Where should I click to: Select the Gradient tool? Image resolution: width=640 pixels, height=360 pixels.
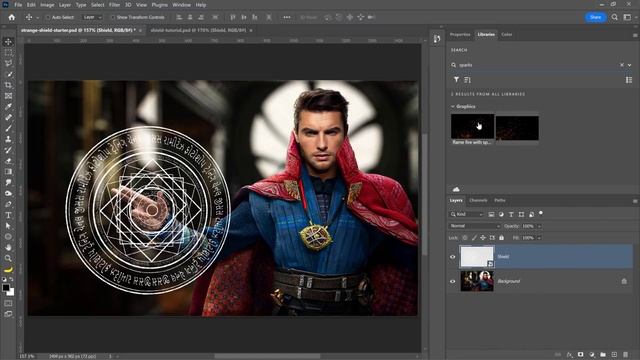tap(8, 171)
